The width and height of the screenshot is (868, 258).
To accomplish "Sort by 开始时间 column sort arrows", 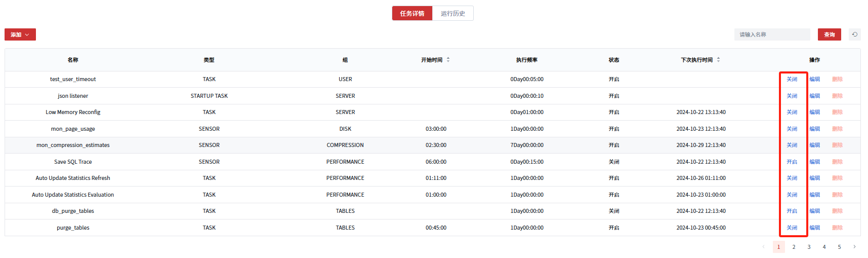I will (x=448, y=60).
